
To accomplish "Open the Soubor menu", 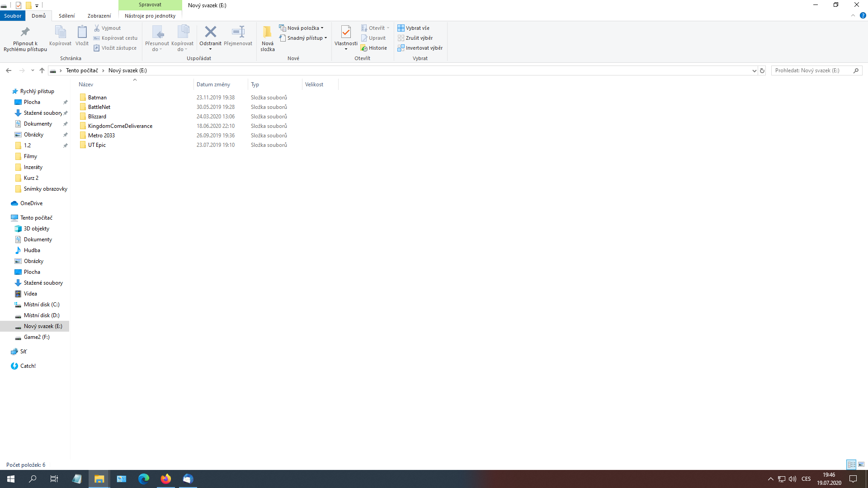I will [13, 16].
